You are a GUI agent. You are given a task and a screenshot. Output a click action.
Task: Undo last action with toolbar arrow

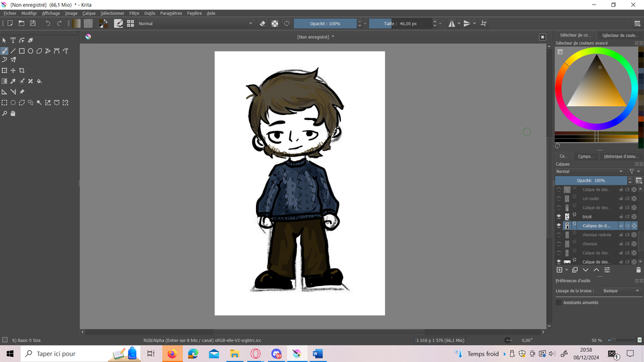[x=48, y=23]
